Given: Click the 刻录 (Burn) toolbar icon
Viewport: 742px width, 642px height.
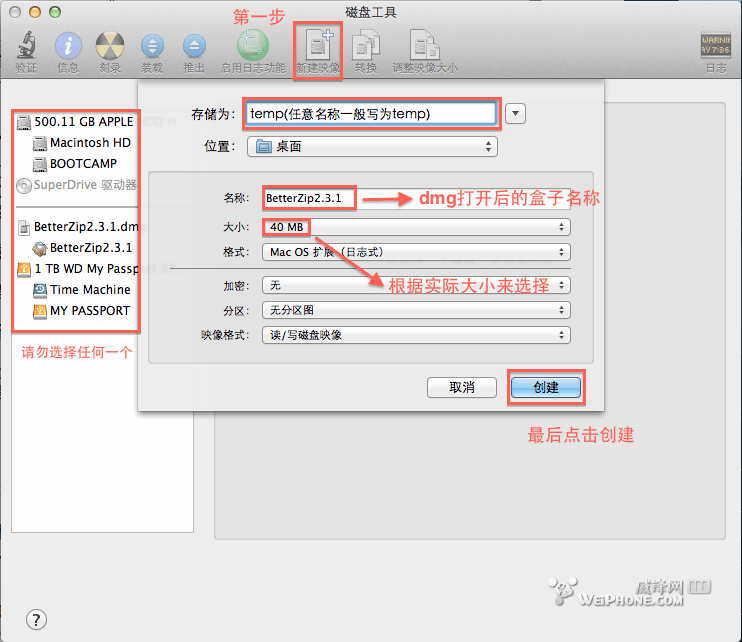Looking at the screenshot, I should (110, 47).
